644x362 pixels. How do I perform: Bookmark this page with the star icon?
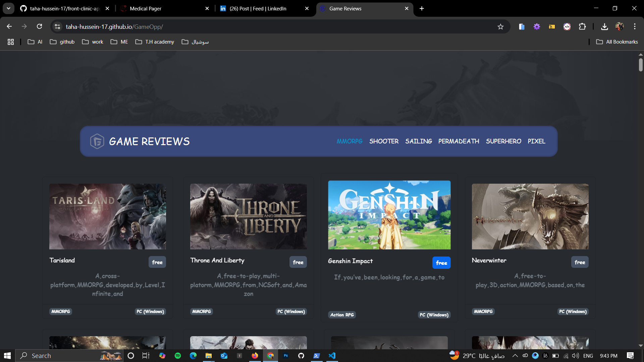point(500,27)
